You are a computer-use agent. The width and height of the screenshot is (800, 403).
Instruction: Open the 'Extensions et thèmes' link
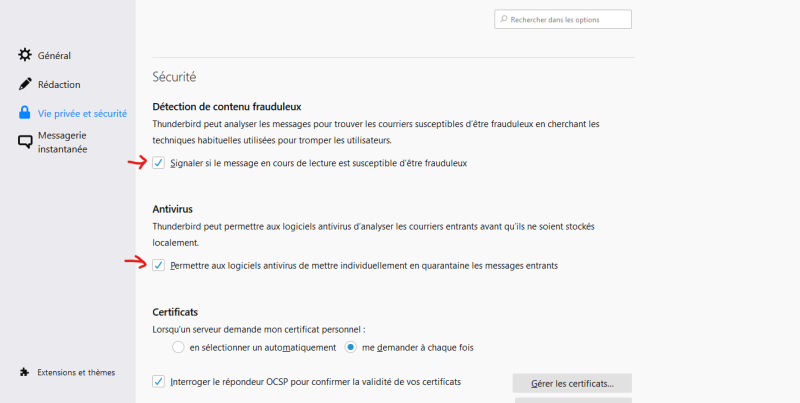(76, 372)
